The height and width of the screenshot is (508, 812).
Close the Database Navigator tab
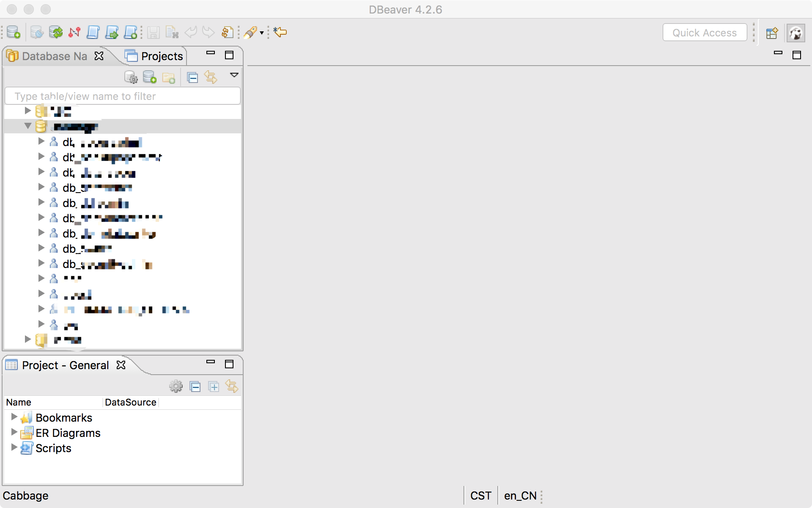coord(99,56)
